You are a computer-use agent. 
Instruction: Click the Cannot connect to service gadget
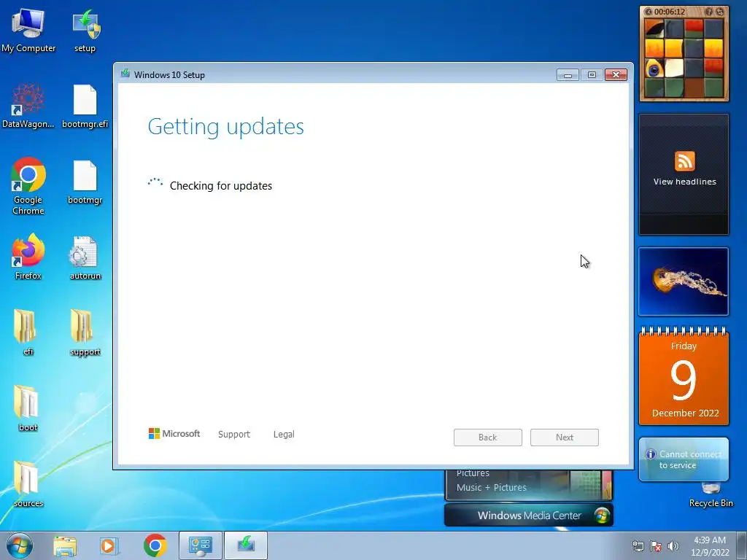pyautogui.click(x=684, y=459)
